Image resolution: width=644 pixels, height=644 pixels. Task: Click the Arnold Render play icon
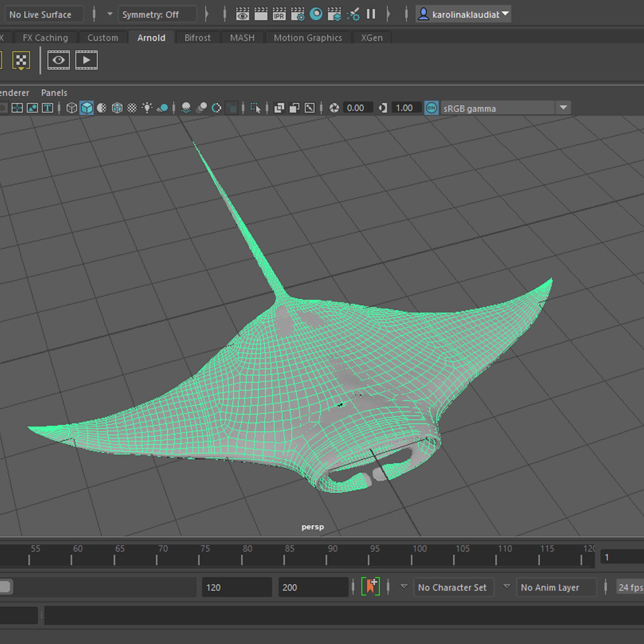pyautogui.click(x=86, y=60)
